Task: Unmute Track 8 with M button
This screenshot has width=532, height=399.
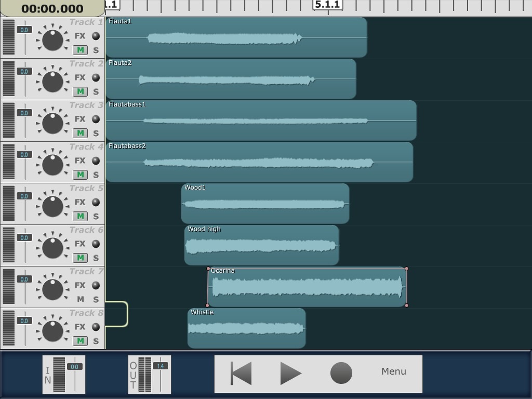Action: 81,341
